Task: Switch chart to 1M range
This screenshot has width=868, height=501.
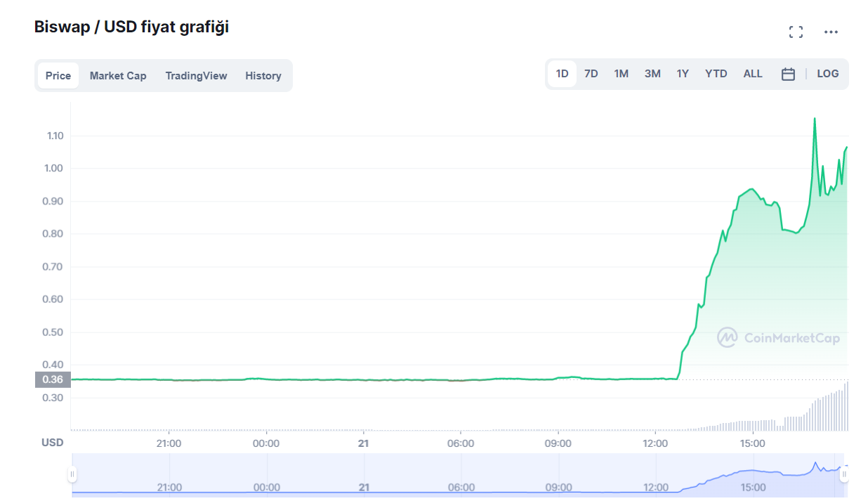Action: click(621, 74)
